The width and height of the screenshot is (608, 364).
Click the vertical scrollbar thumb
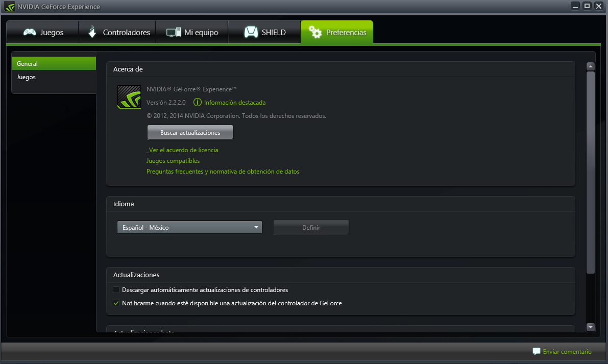[590, 173]
